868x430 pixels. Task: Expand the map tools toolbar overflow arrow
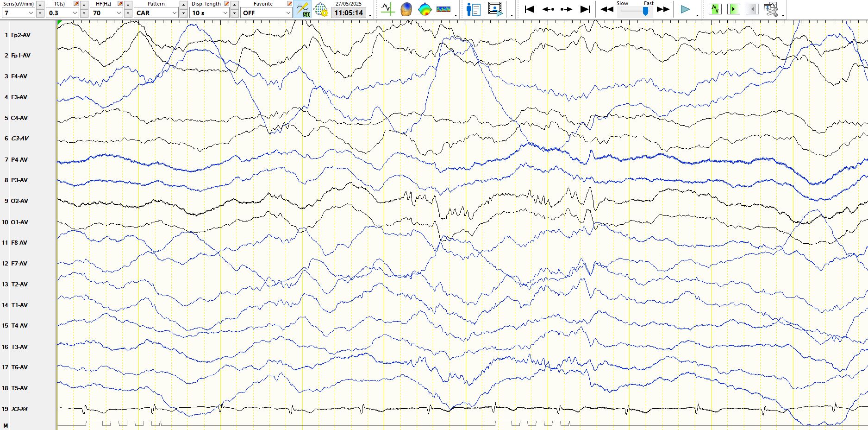(x=456, y=15)
